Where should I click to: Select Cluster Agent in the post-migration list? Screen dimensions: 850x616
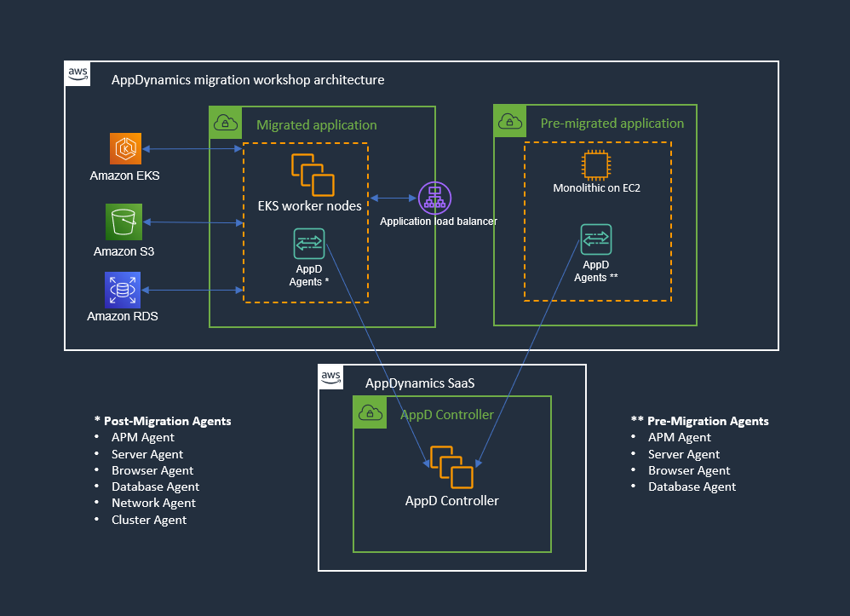tap(149, 520)
